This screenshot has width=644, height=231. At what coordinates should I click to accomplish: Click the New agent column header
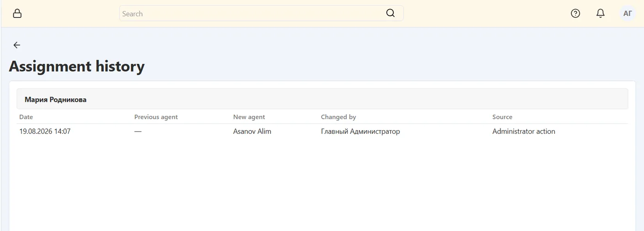pyautogui.click(x=249, y=117)
